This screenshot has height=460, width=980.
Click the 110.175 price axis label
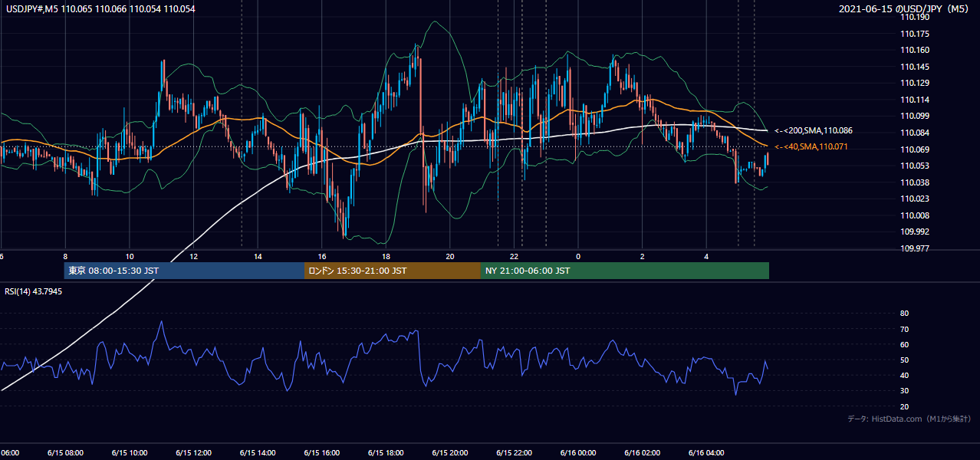click(x=916, y=34)
